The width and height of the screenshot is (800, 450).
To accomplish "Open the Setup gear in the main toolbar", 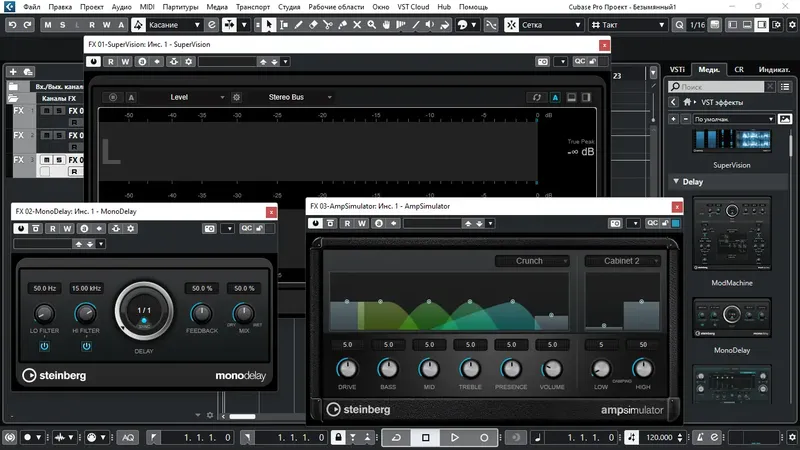I will (x=792, y=24).
